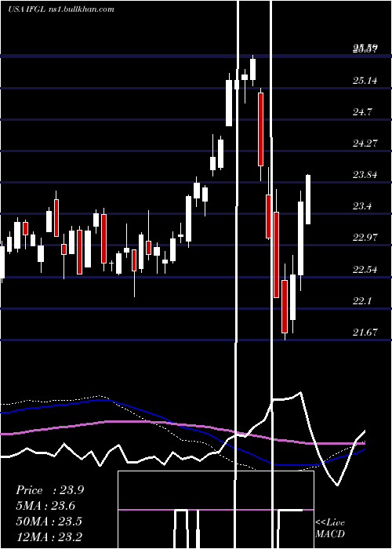The image size is (392, 549).
Task: Click the 22.54 price axis label
Action: coord(365,269)
